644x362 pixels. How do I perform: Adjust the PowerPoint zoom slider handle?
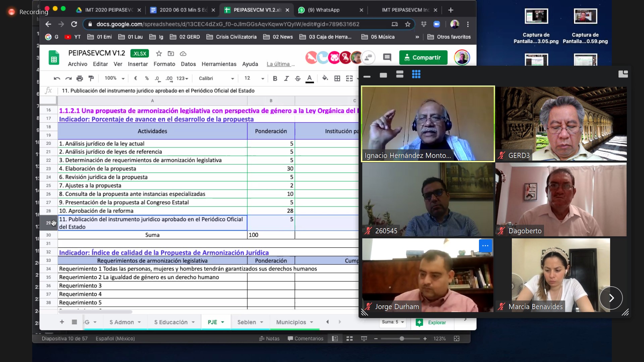[402, 339]
